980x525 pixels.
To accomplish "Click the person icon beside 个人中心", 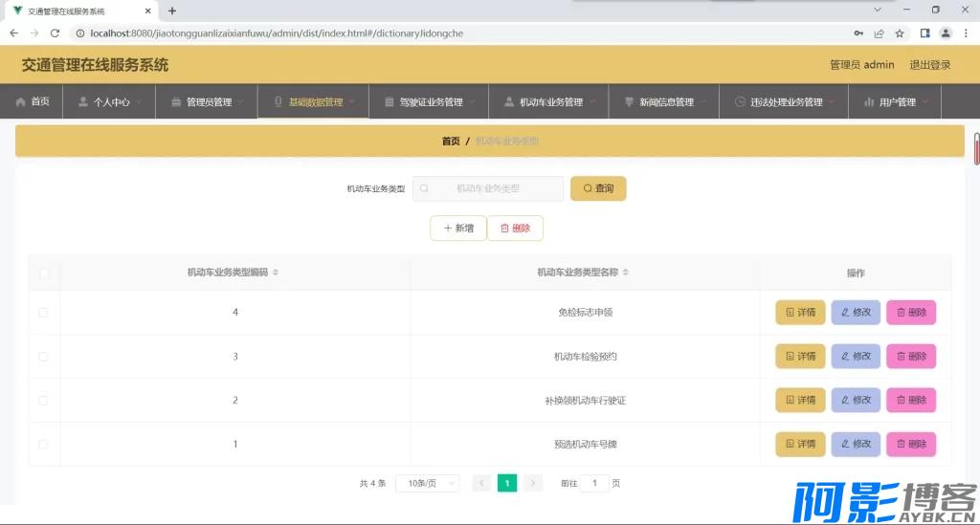I will click(x=83, y=101).
